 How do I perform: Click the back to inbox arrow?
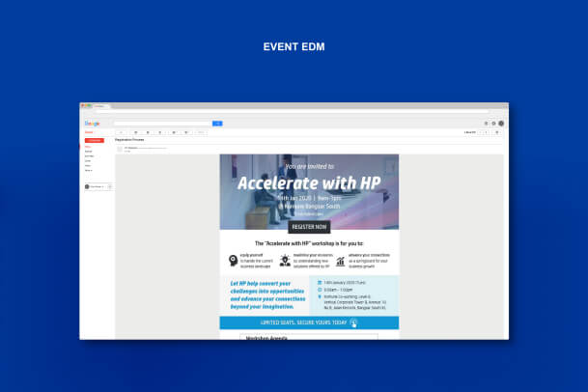point(122,131)
